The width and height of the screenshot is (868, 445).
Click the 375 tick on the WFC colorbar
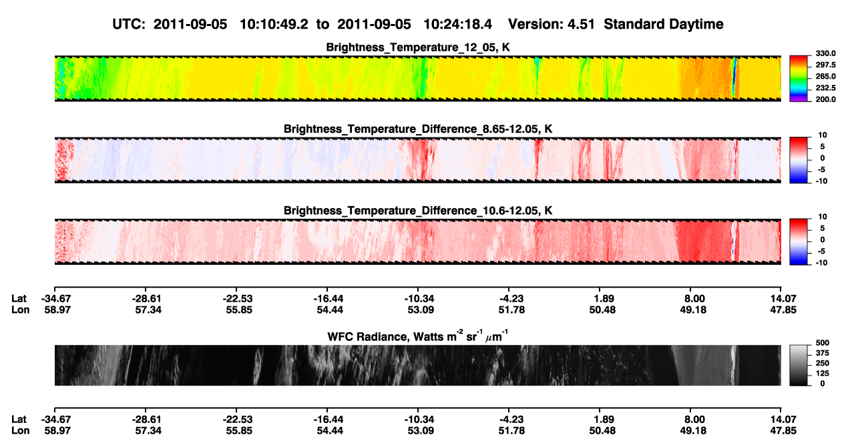tap(822, 353)
